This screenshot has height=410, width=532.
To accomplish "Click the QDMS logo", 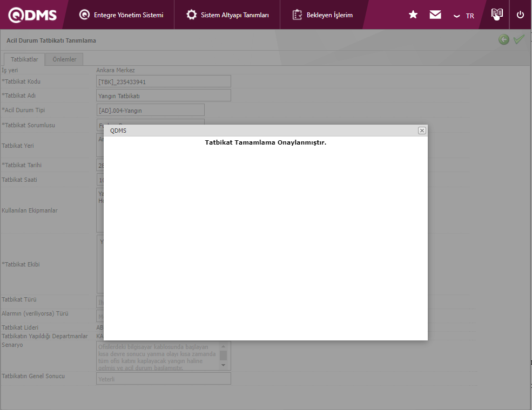I will click(32, 15).
